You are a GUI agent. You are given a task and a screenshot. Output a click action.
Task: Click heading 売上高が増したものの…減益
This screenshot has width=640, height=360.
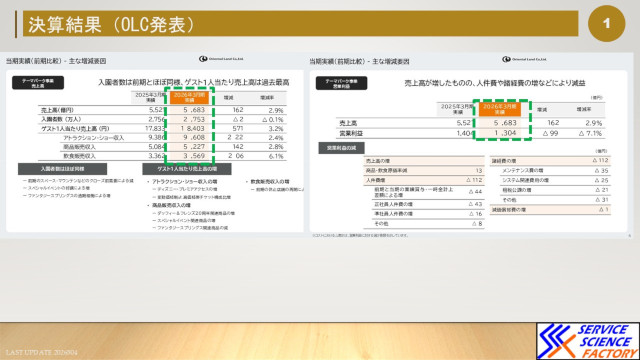[x=495, y=83]
